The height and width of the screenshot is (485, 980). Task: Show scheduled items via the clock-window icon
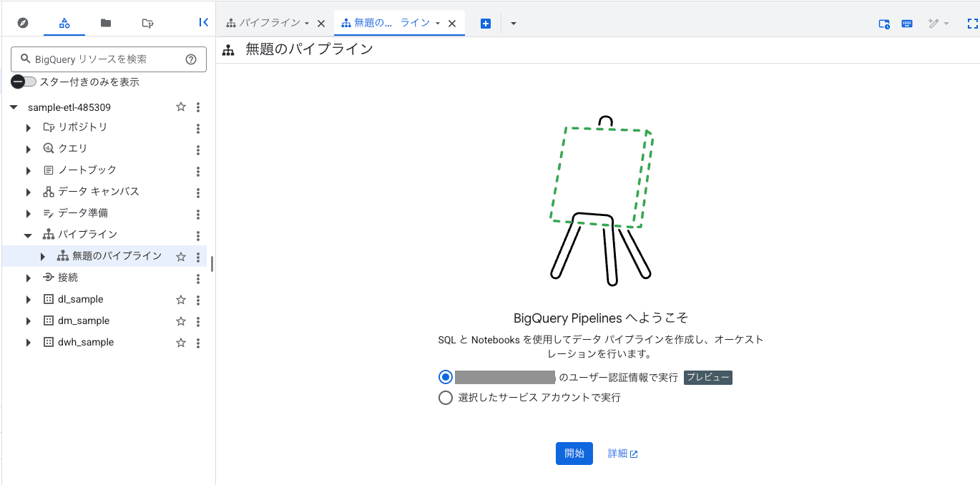pos(883,23)
